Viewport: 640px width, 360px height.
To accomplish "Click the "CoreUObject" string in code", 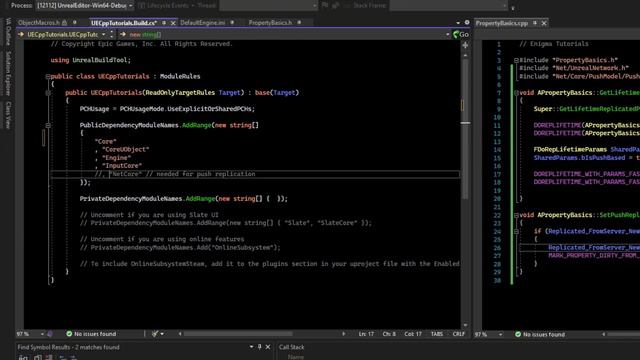I will point(126,150).
